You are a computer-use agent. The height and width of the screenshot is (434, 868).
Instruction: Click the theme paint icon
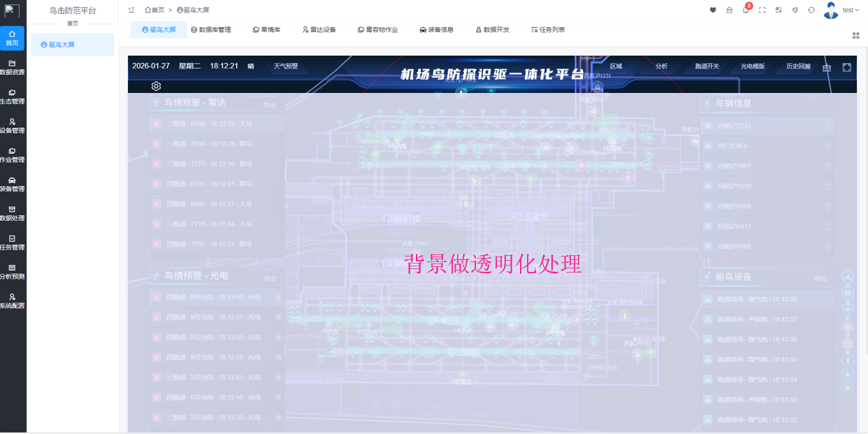795,10
